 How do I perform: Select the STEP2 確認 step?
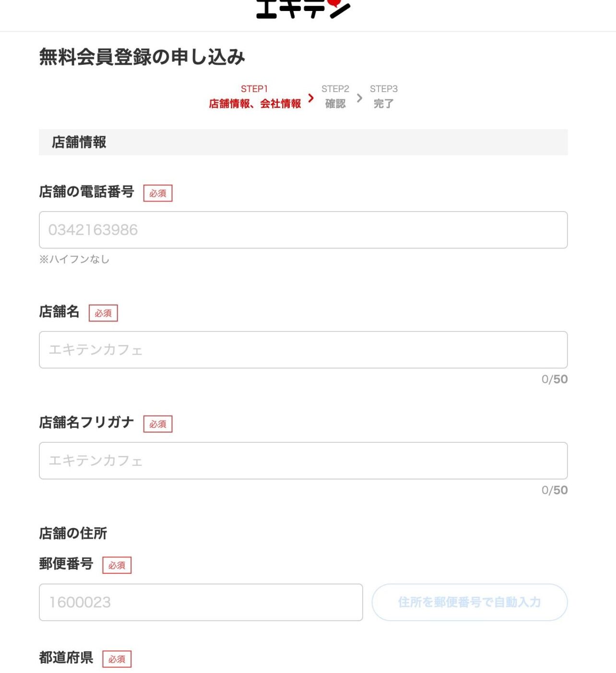tap(335, 96)
